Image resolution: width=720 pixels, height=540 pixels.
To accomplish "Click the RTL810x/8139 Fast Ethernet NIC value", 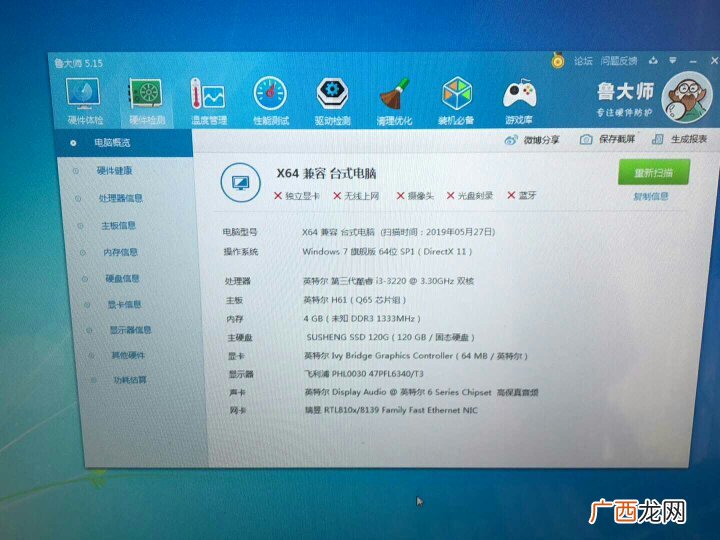I will 391,410.
